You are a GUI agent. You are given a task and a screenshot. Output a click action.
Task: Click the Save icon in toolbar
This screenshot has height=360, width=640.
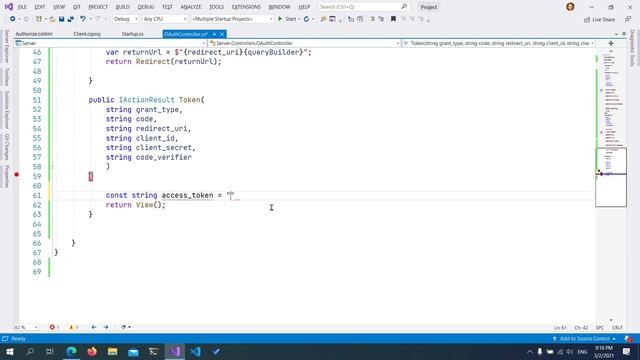(x=61, y=19)
